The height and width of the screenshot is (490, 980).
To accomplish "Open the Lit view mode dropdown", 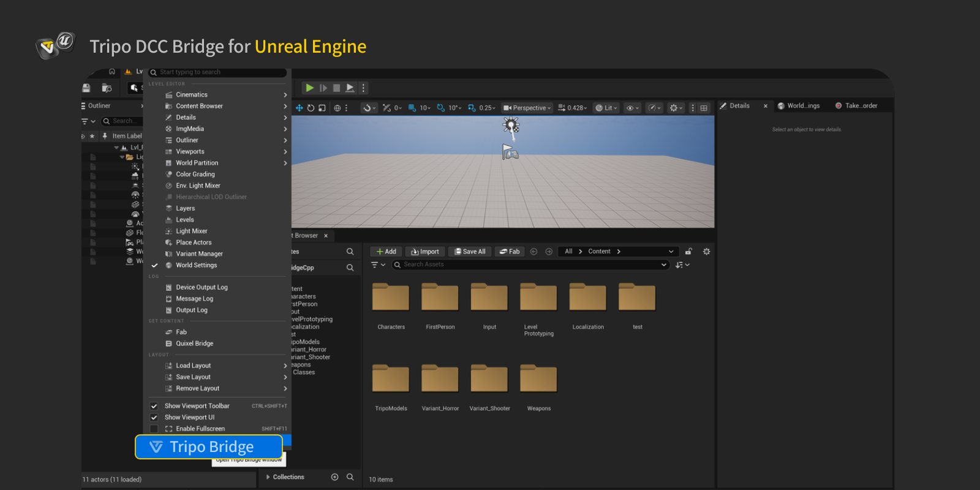I will [x=606, y=108].
